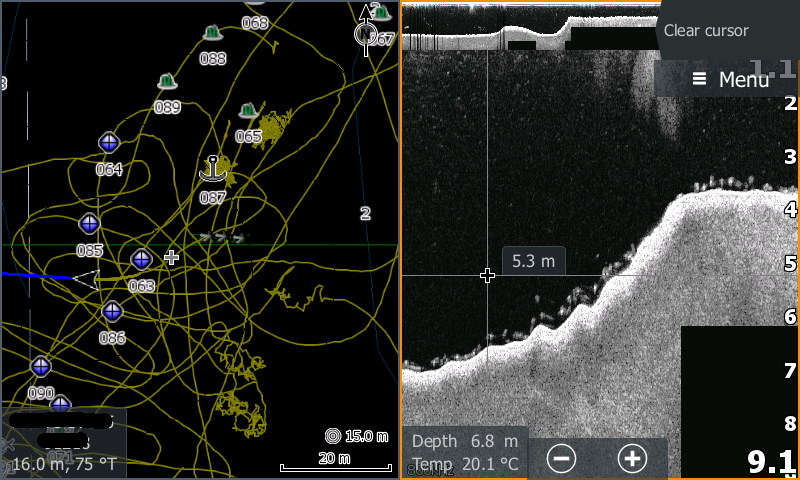Select waypoint 090 marker
The image size is (800, 480).
[x=41, y=366]
